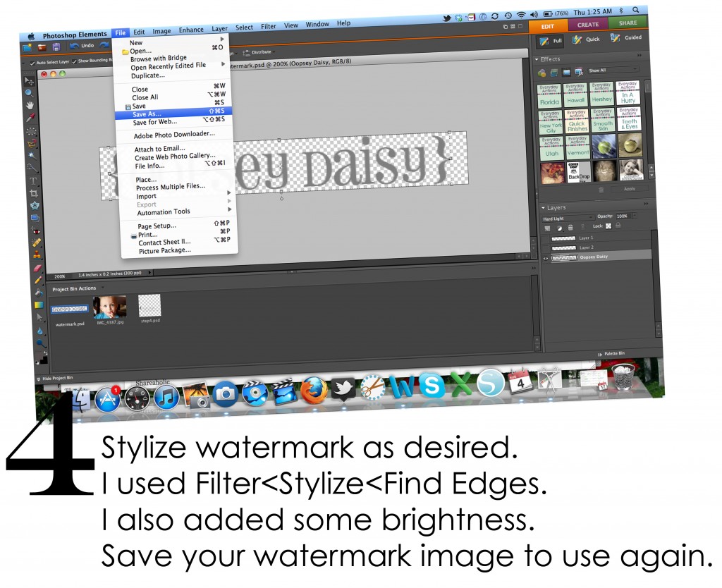Image resolution: width=722 pixels, height=588 pixels.
Task: Open the Hard Light blend mode dropdown
Action: click(x=568, y=218)
